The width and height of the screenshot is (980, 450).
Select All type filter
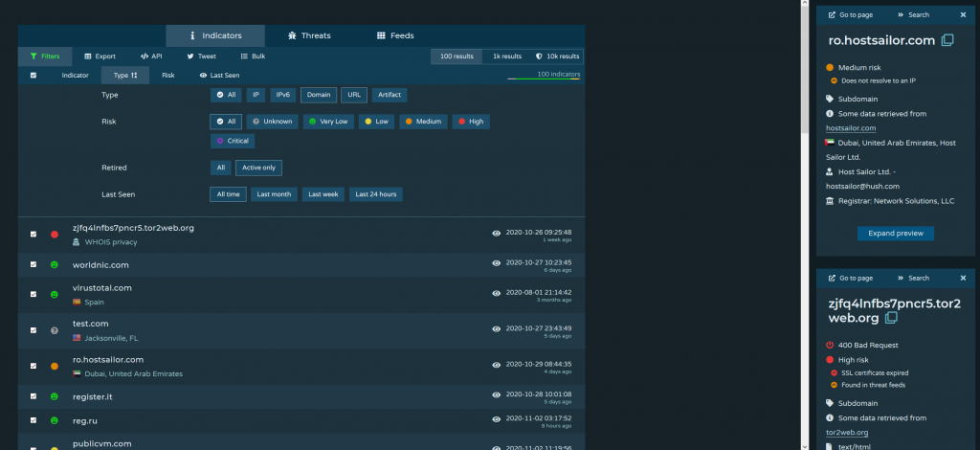point(226,95)
